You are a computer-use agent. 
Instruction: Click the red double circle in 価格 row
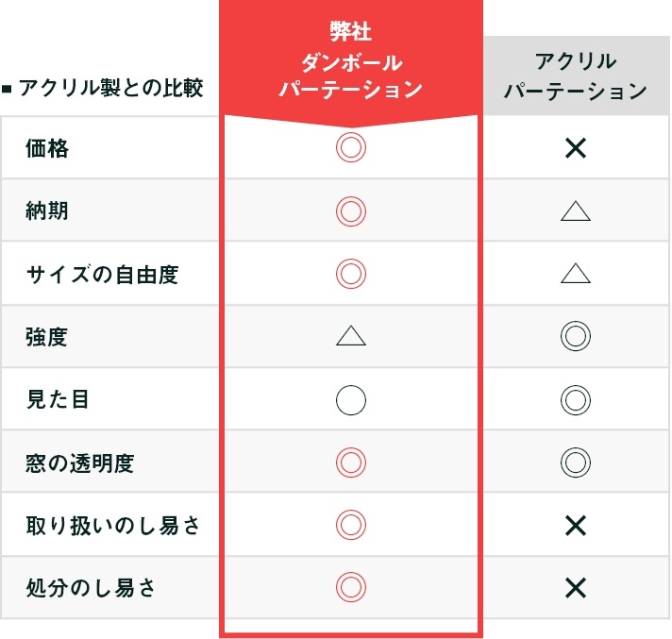(350, 148)
